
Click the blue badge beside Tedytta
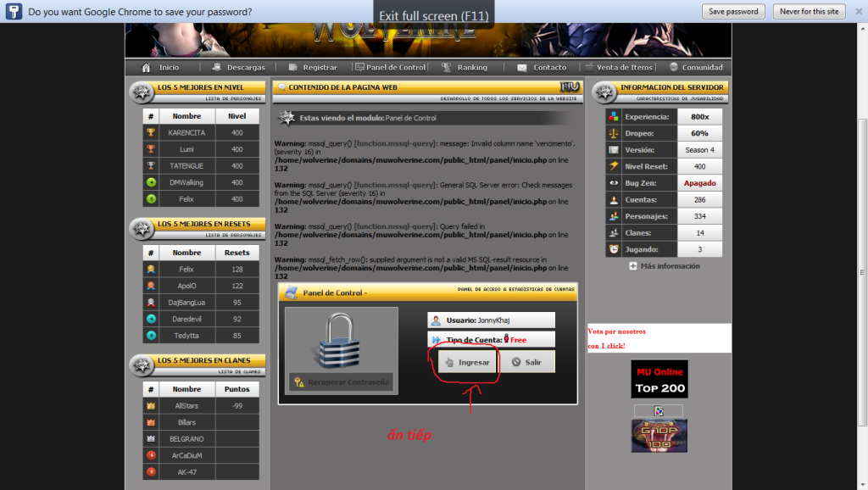pos(151,336)
